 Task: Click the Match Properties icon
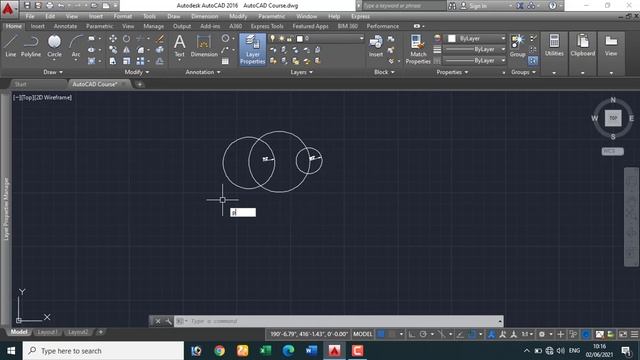point(418,49)
